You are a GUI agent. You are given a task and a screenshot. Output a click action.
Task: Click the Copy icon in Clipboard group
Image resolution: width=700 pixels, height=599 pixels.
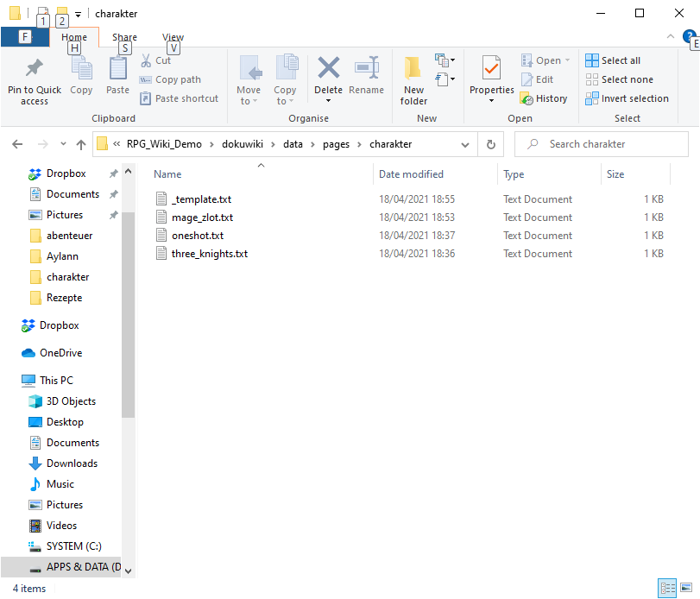click(81, 68)
